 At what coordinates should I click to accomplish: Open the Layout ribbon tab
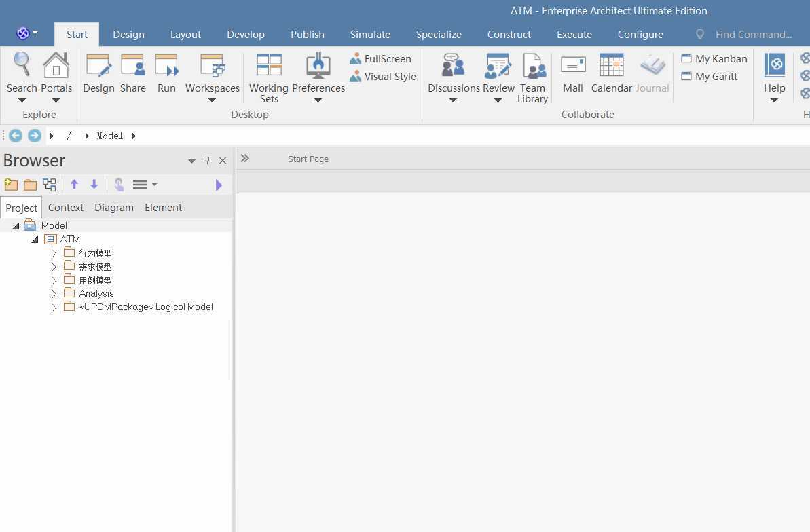(x=185, y=35)
